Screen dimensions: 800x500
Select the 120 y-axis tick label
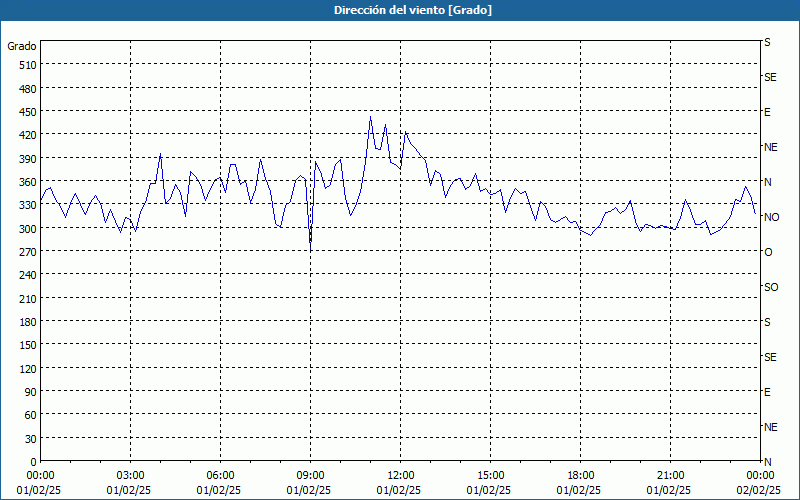(28, 369)
